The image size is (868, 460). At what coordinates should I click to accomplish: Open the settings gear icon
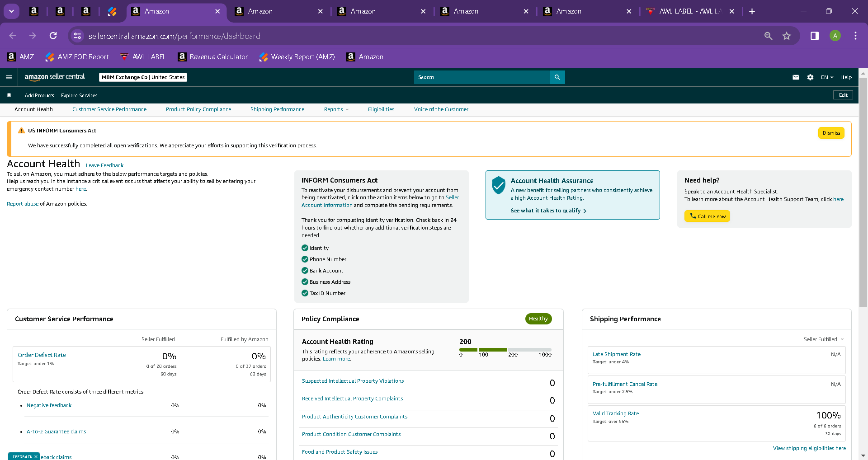tap(810, 77)
